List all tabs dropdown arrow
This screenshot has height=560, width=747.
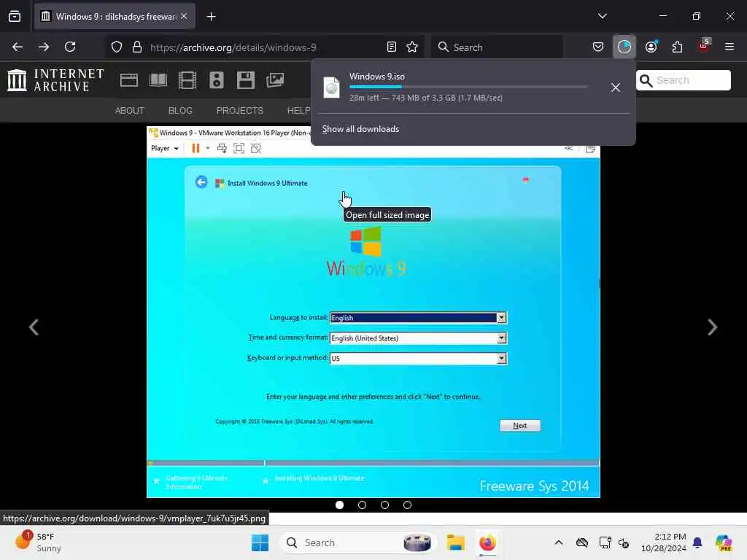[x=602, y=16]
